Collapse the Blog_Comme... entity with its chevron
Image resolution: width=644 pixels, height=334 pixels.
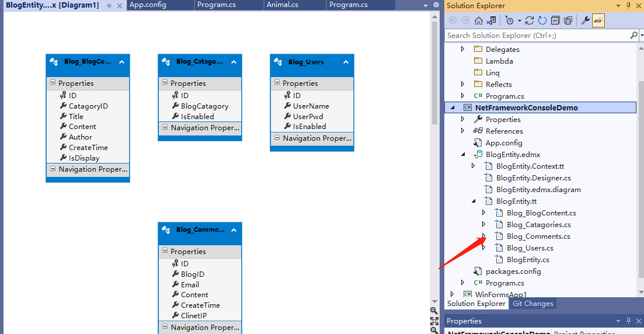pyautogui.click(x=234, y=230)
